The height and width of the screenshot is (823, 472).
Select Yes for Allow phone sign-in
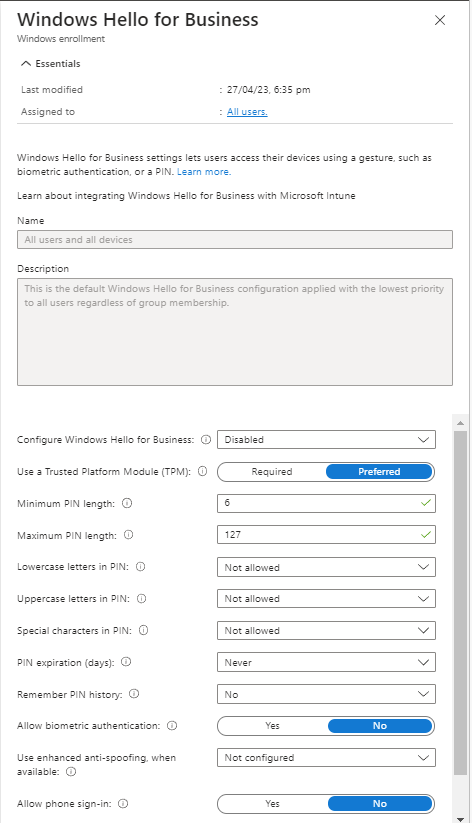pyautogui.click(x=272, y=804)
